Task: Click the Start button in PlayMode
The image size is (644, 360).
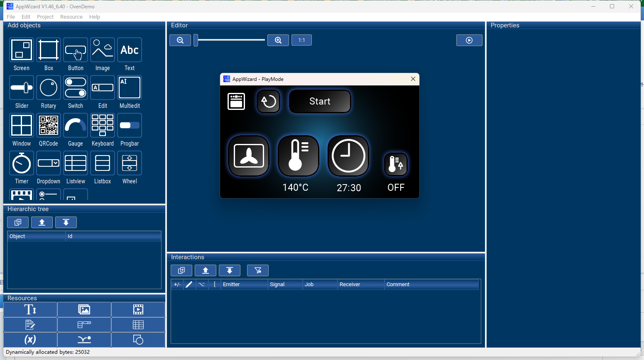Action: [320, 101]
